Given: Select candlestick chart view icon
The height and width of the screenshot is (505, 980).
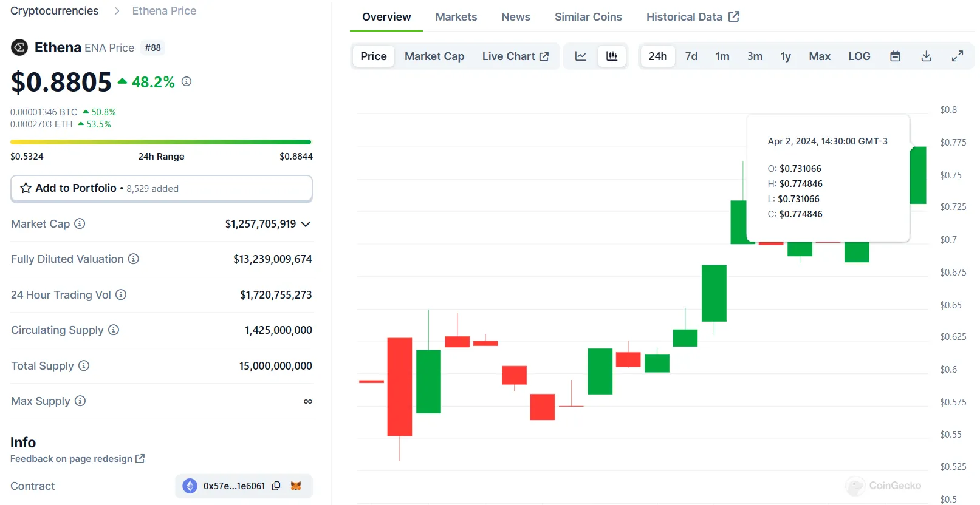Looking at the screenshot, I should (x=612, y=56).
